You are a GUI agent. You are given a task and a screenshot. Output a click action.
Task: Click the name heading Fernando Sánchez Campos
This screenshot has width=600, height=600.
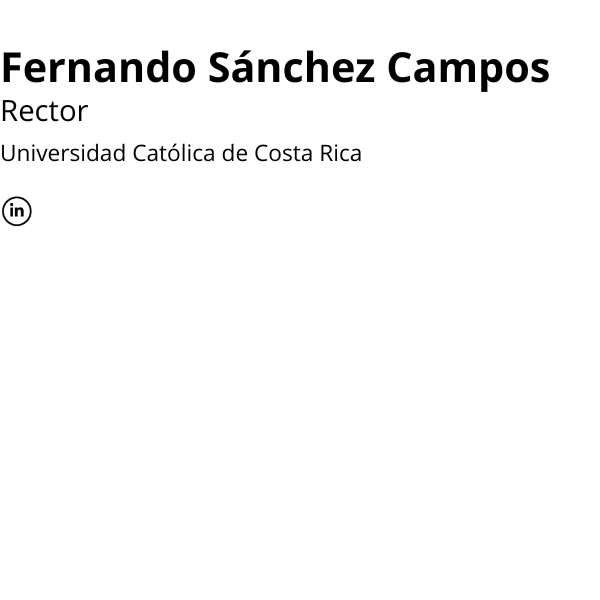[x=275, y=68]
